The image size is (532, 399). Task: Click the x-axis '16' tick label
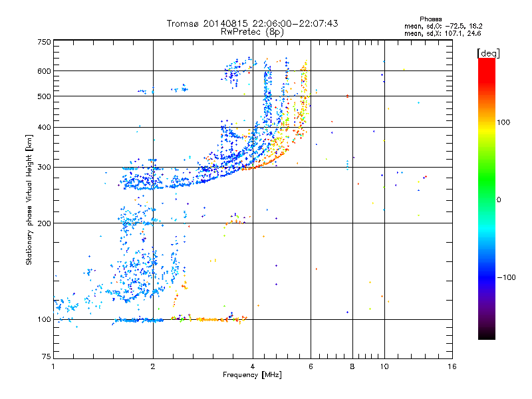pyautogui.click(x=452, y=366)
